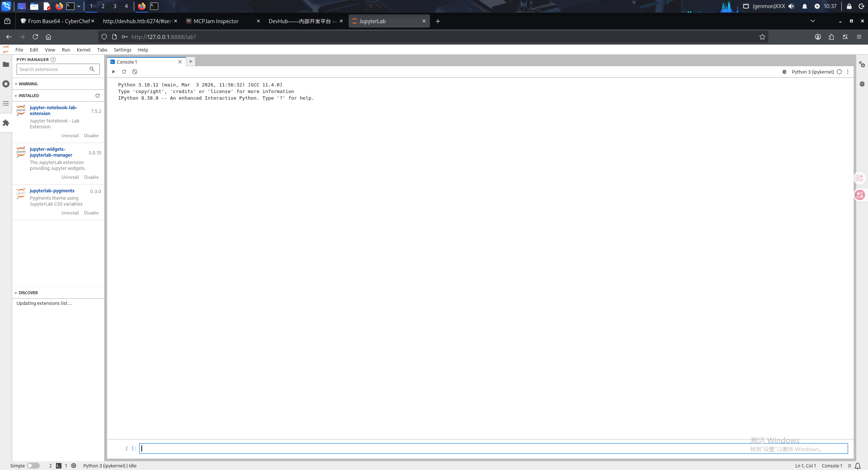Uninstall jupyter-notebook-lab-extension
The height and width of the screenshot is (470, 868).
[x=70, y=136]
